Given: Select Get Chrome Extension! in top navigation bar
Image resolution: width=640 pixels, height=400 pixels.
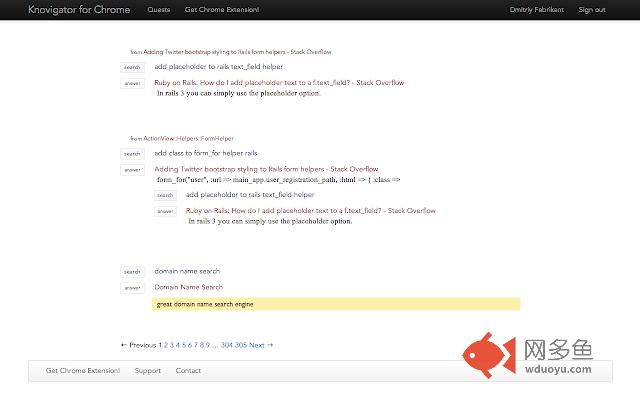Looking at the screenshot, I should click(x=222, y=9).
